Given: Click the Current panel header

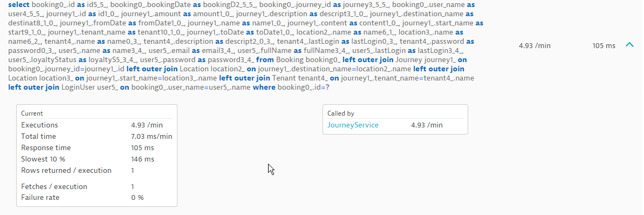Looking at the screenshot, I should [32, 113].
